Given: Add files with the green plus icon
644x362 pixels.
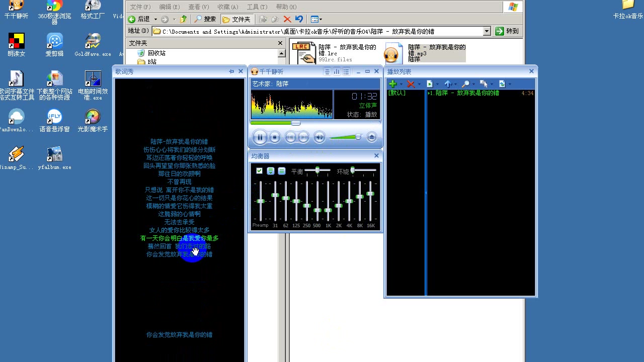Looking at the screenshot, I should [393, 84].
